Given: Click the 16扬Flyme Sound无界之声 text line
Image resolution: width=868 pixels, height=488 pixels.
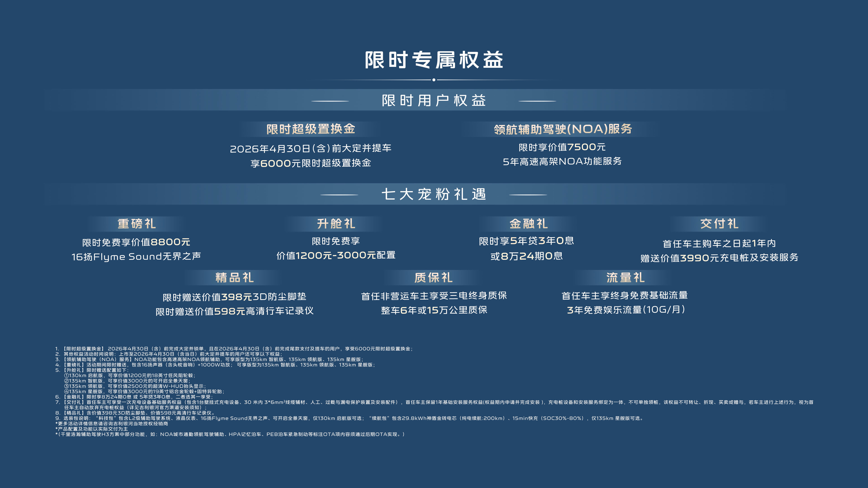Looking at the screenshot, I should tap(136, 257).
